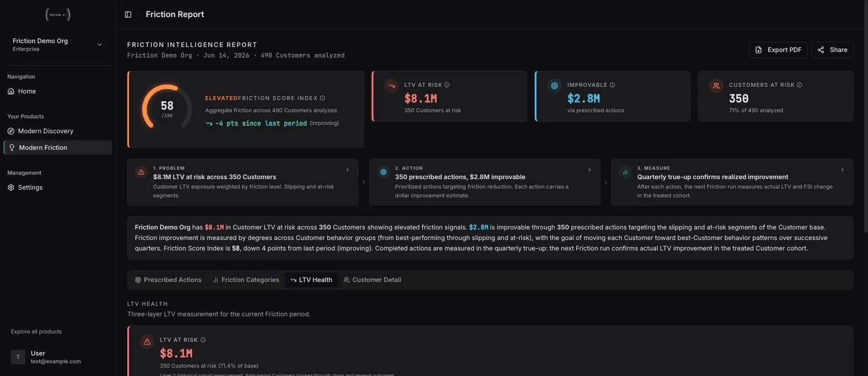Toggle the sidebar panel icon
Viewport: 868px width, 376px height.
[x=128, y=14]
